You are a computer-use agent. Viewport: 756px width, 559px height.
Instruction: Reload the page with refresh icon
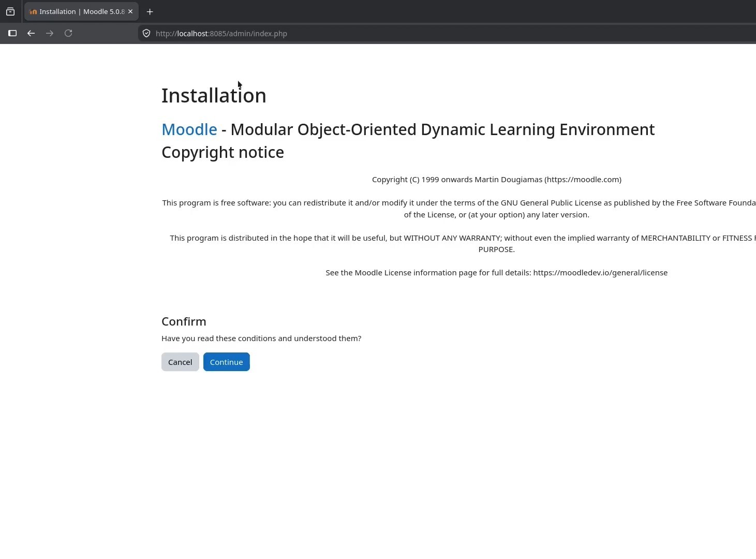click(x=68, y=33)
